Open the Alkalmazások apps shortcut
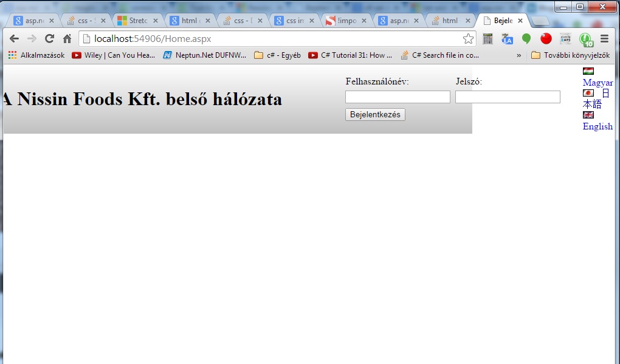The image size is (620, 364). click(36, 55)
